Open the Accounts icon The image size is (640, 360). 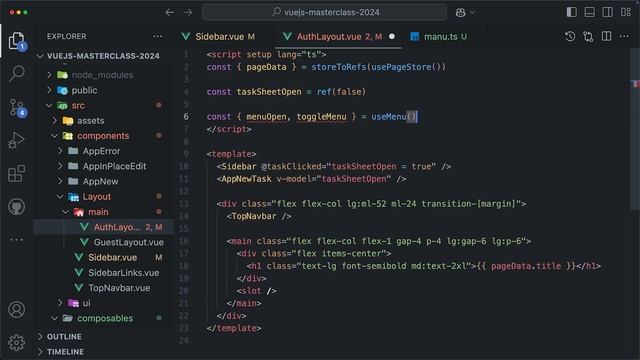point(17,310)
